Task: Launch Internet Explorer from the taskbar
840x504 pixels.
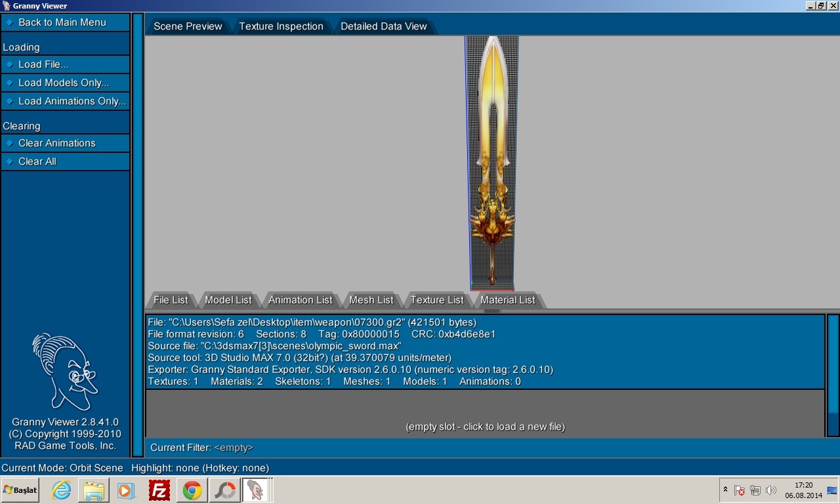Action: (x=61, y=490)
